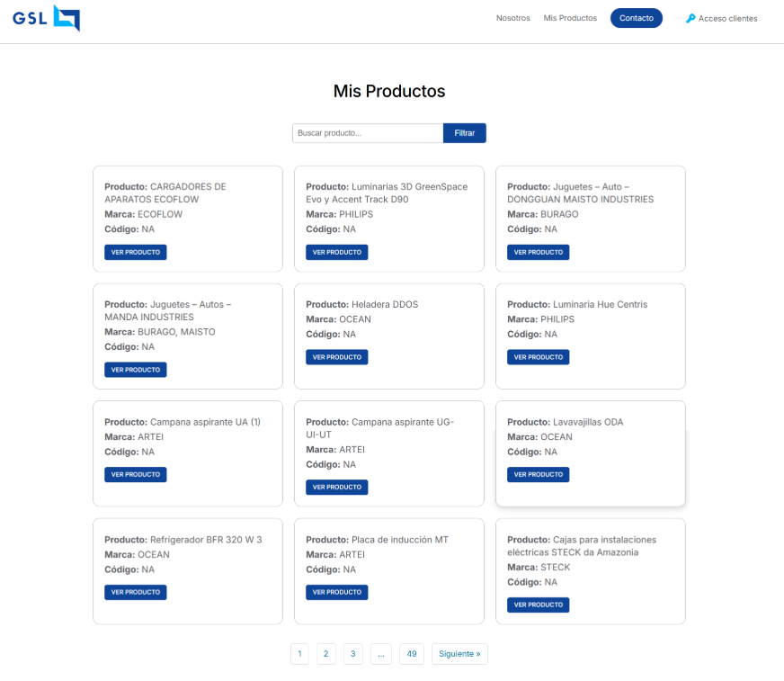View product Campana aspirante UA (1)
Screen dimensions: 784x681
point(136,474)
